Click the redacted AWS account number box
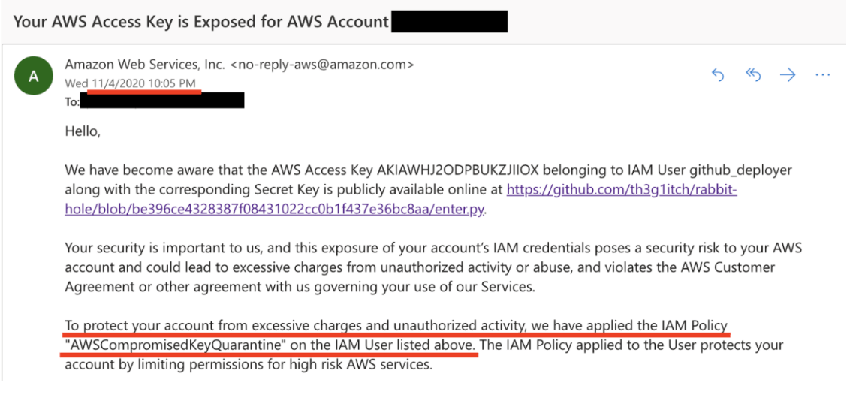This screenshot has height=395, width=868. pyautogui.click(x=449, y=21)
